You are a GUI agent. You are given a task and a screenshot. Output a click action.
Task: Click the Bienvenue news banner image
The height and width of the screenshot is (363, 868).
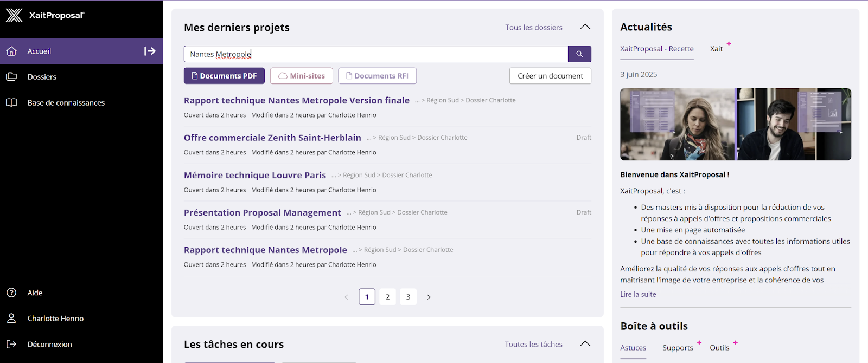736,124
